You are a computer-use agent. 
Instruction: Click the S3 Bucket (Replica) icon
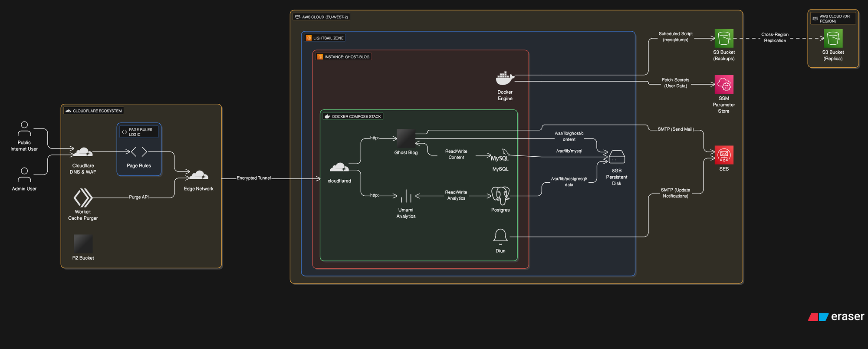[833, 38]
